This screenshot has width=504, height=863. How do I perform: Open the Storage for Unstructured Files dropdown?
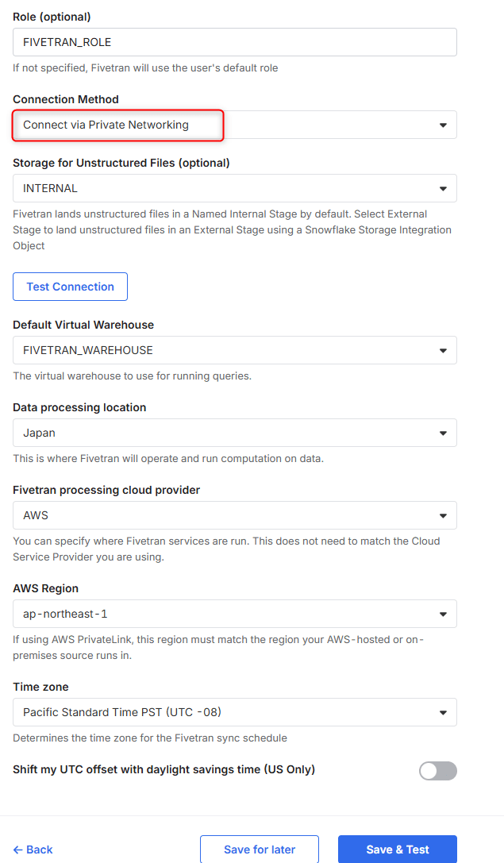234,188
